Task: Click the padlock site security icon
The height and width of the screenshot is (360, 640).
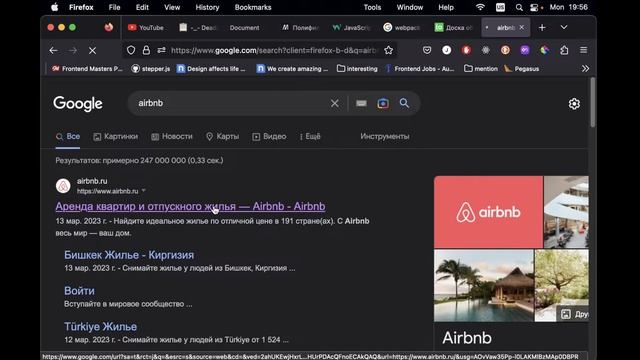Action: coord(146,50)
